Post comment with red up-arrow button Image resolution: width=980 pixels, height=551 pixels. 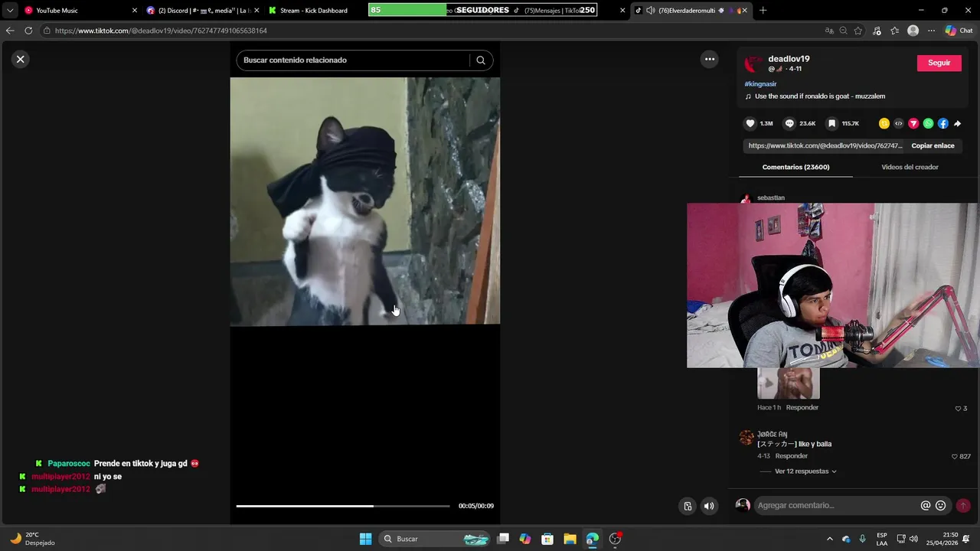963,505
